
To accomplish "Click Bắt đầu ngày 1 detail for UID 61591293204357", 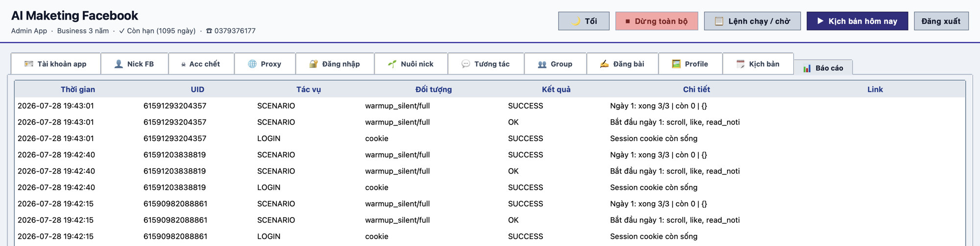I will [675, 122].
